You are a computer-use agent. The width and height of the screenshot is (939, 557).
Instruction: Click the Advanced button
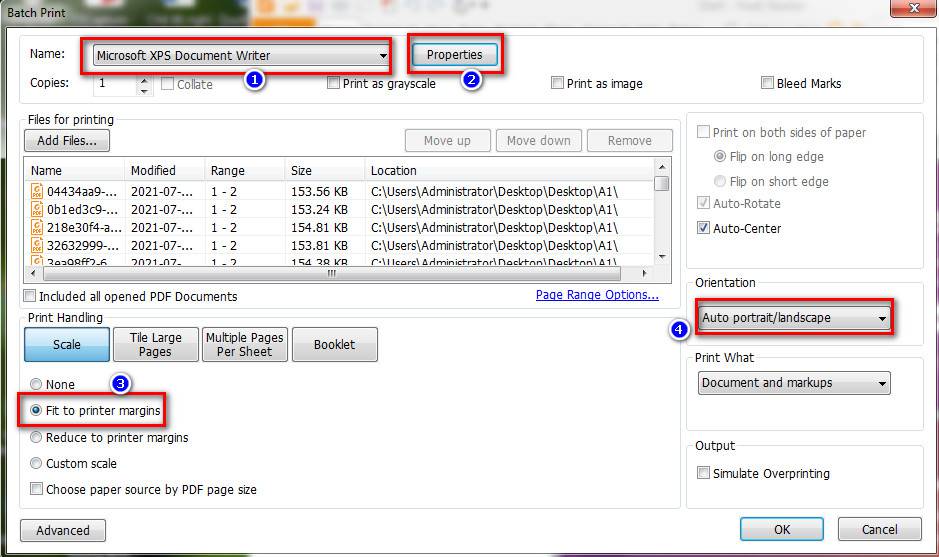pyautogui.click(x=63, y=531)
